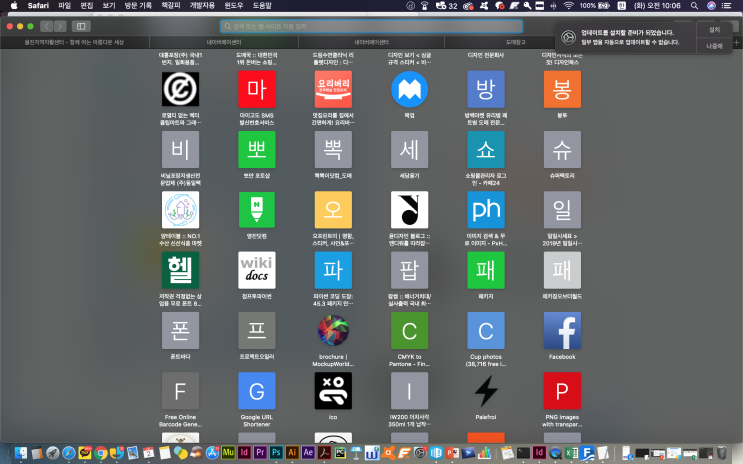Open the blue 파 favorite tile
Screen dimensions: 743x464
[333, 270]
